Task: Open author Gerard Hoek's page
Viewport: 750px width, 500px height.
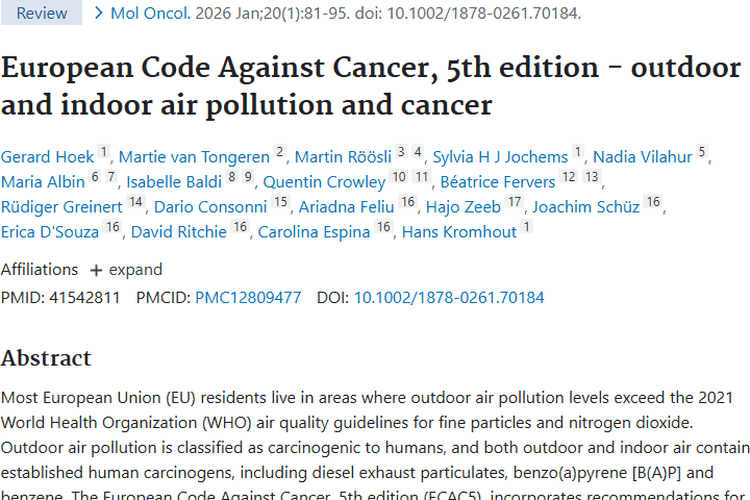Action: [x=47, y=157]
